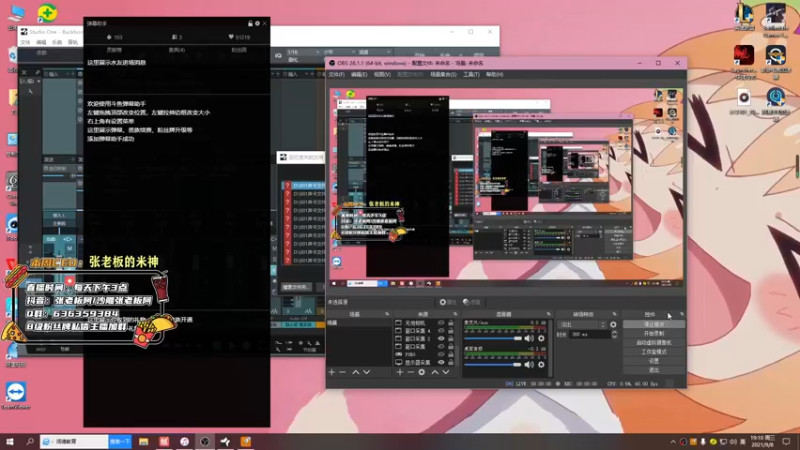Add a new scene in OBS
This screenshot has width=800, height=450.
pyautogui.click(x=332, y=372)
